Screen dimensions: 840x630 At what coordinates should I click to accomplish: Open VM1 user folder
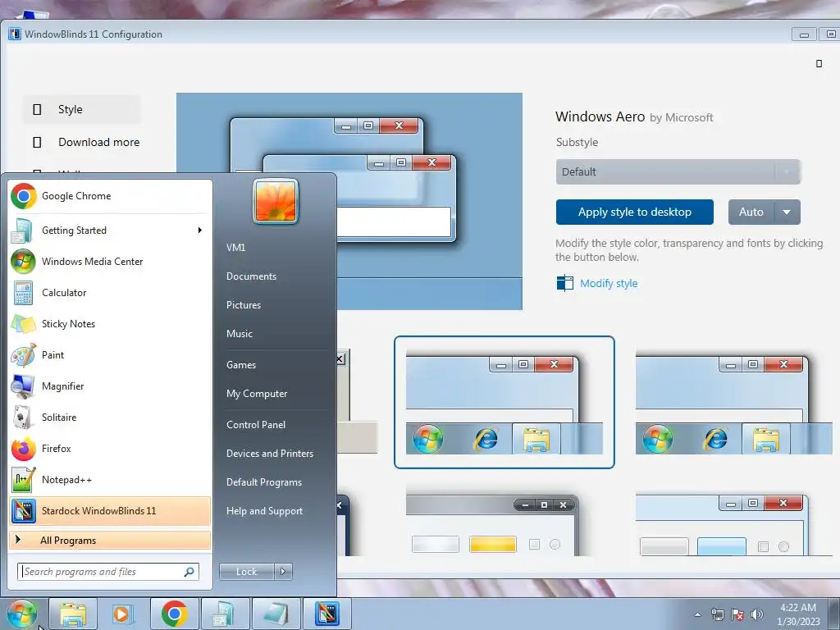coord(235,248)
